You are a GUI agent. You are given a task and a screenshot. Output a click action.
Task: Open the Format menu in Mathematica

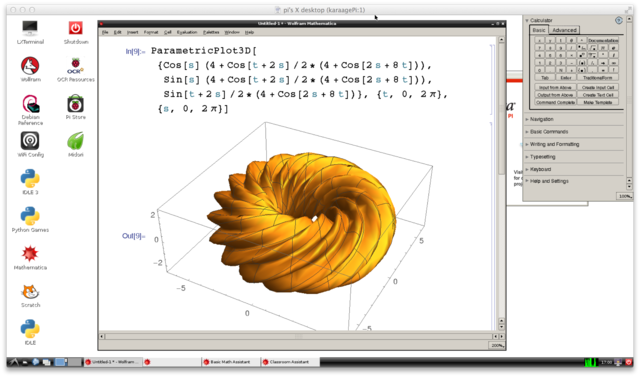(x=151, y=32)
